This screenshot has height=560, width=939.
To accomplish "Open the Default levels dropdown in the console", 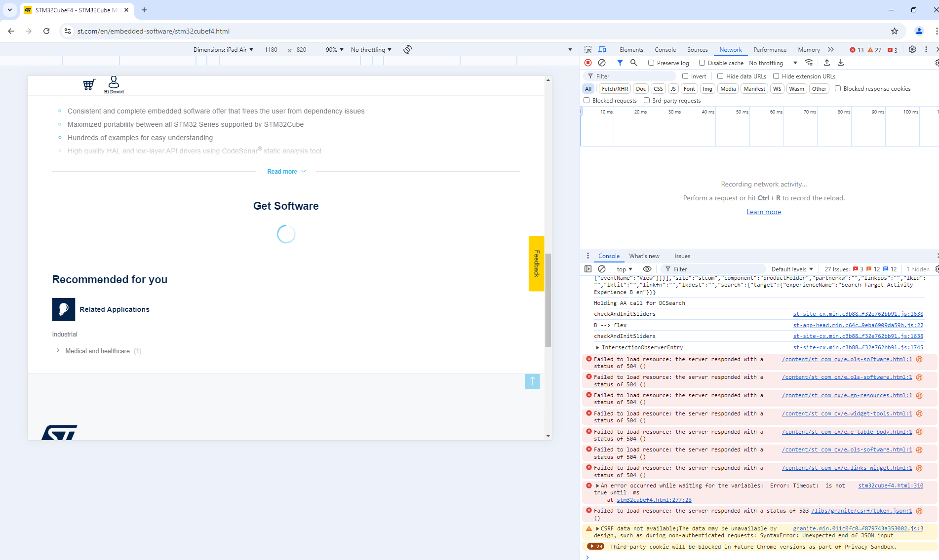I will pyautogui.click(x=792, y=269).
